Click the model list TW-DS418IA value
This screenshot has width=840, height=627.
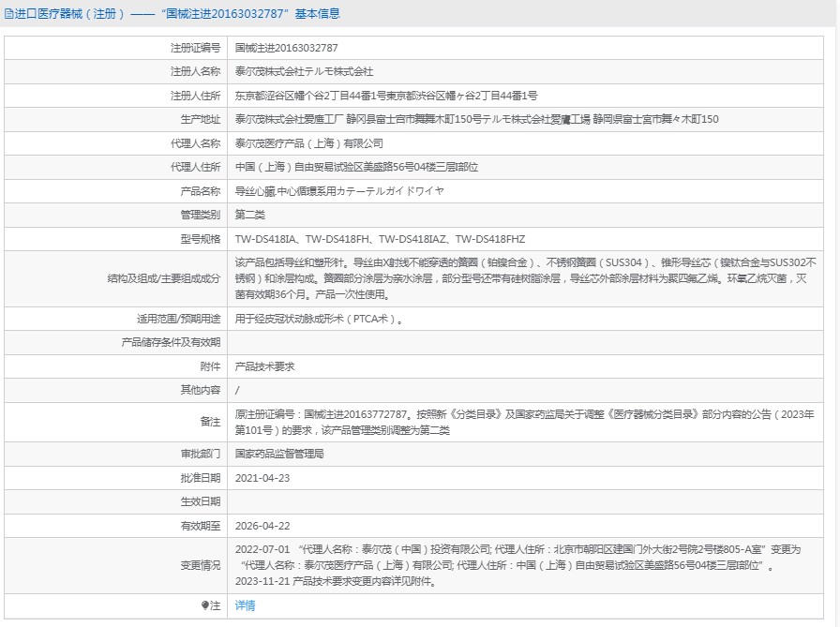tap(380, 239)
